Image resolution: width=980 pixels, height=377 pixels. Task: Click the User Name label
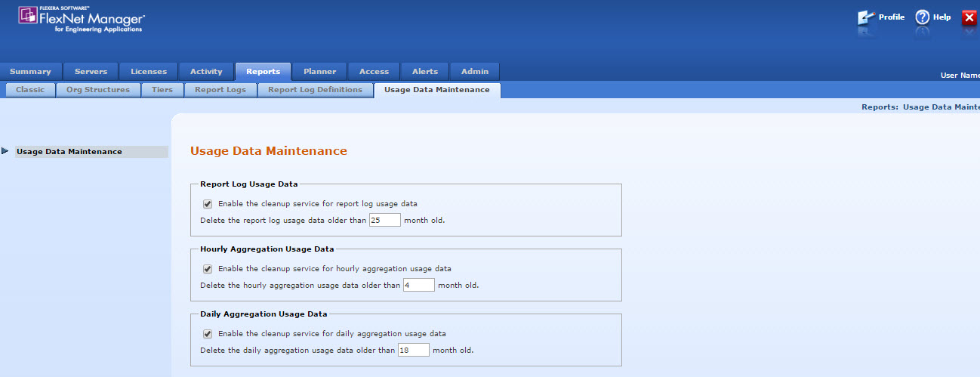click(960, 76)
